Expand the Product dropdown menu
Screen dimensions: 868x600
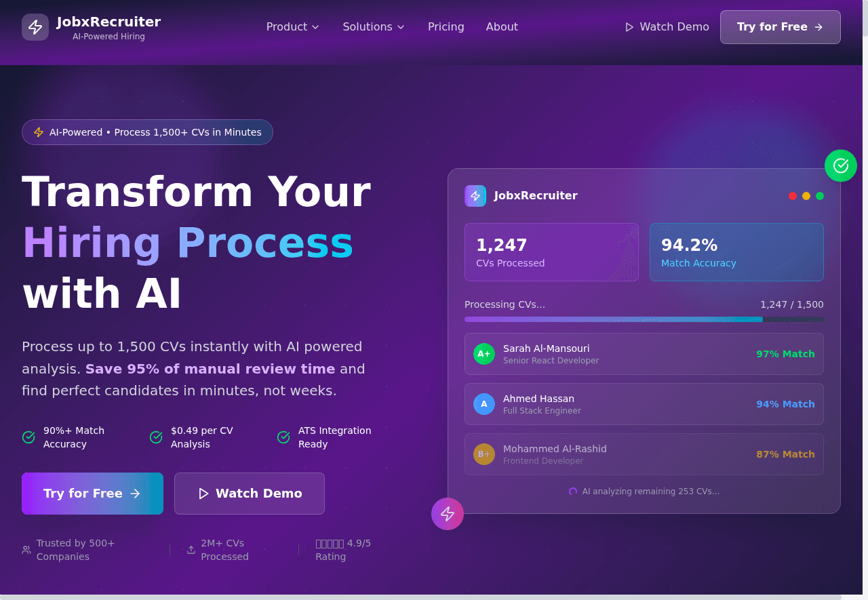pos(292,27)
